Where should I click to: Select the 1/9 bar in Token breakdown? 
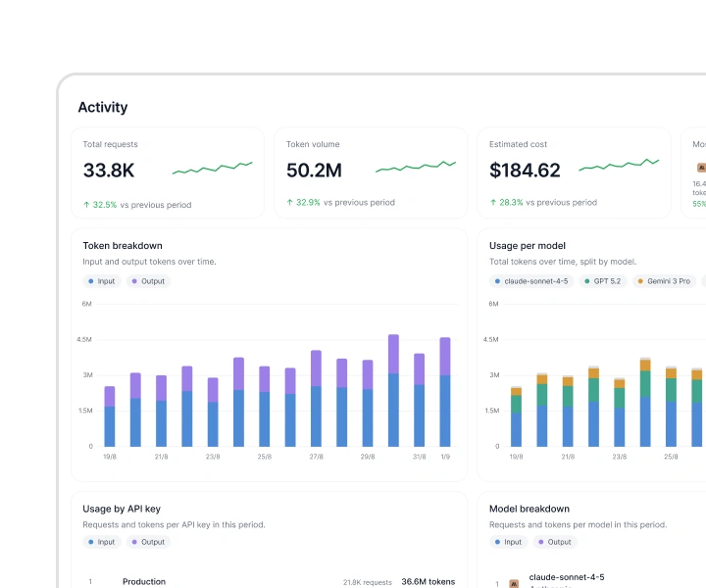(x=445, y=392)
